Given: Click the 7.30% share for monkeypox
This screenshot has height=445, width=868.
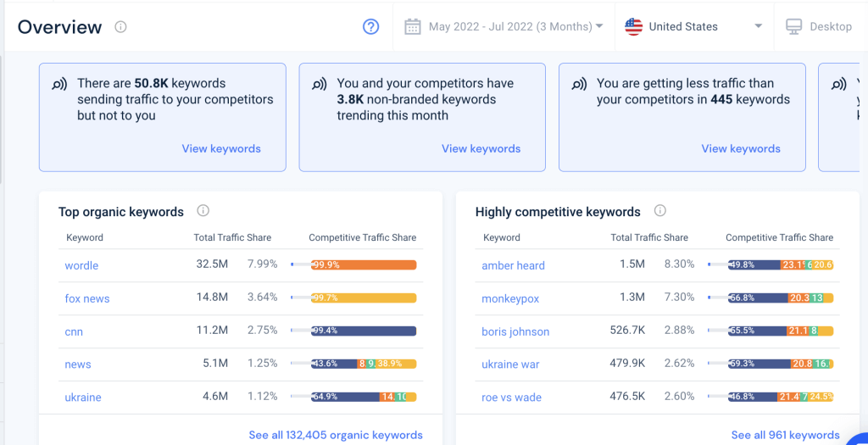Looking at the screenshot, I should (x=679, y=298).
